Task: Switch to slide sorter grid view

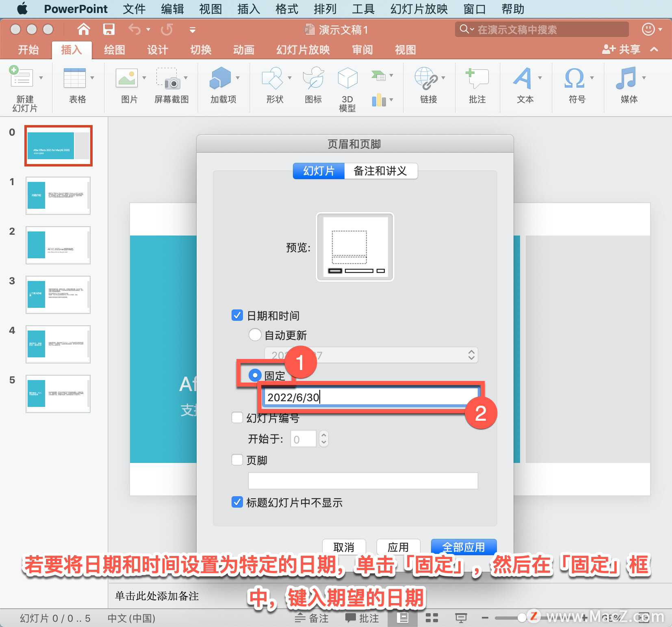Action: (432, 618)
